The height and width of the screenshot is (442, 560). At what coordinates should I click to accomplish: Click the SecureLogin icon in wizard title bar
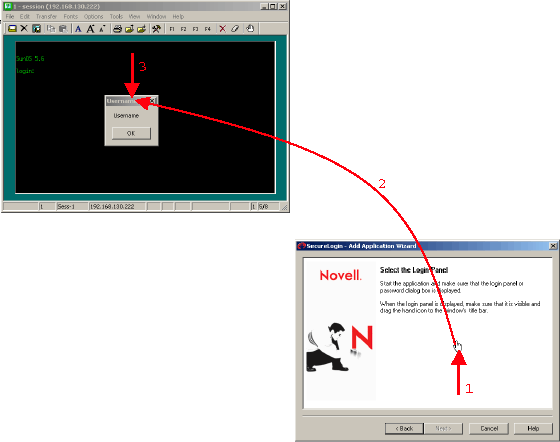302,246
